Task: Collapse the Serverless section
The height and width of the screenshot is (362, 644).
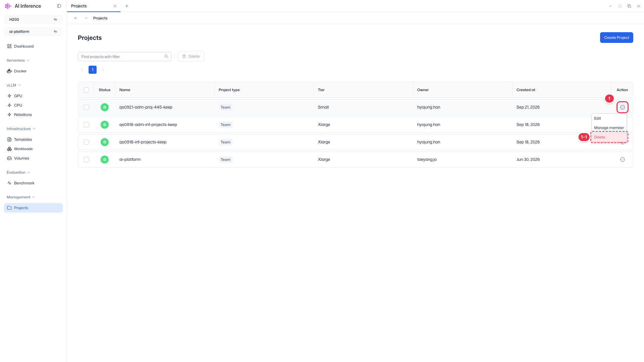Action: tap(18, 60)
